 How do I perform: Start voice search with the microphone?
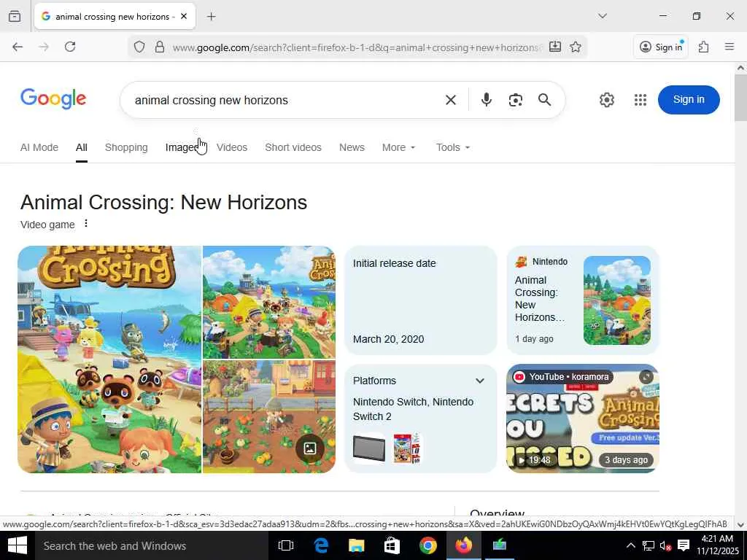tap(487, 100)
